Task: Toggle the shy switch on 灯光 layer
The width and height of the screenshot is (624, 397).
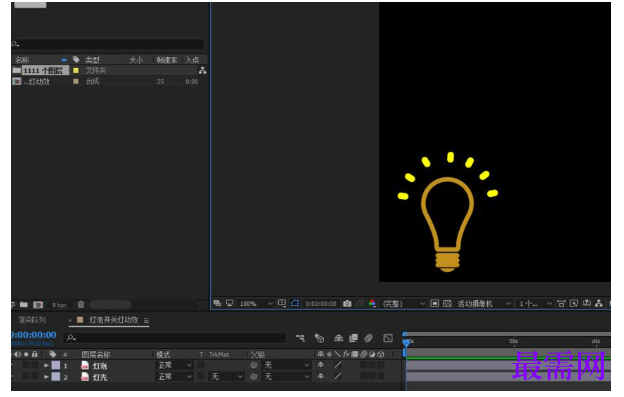Action: (x=321, y=376)
